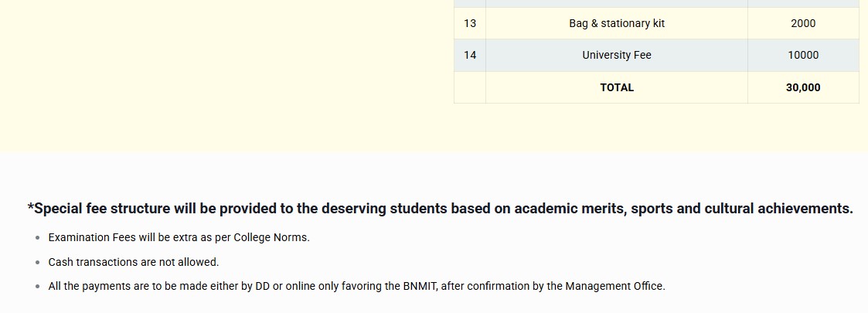This screenshot has width=868, height=313.
Task: Select the Bag & stationary kit cell
Action: (x=617, y=23)
